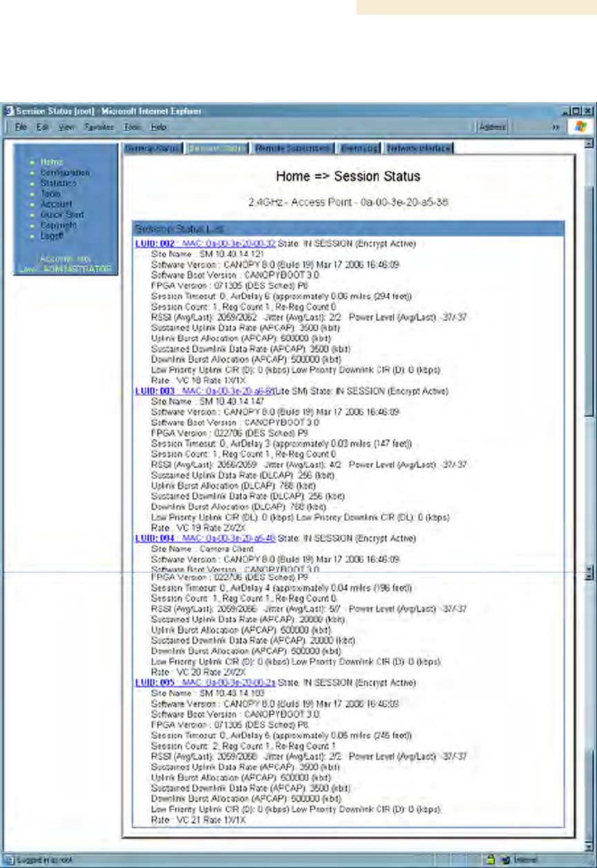
Task: Select the Session Status tab
Action: point(217,148)
